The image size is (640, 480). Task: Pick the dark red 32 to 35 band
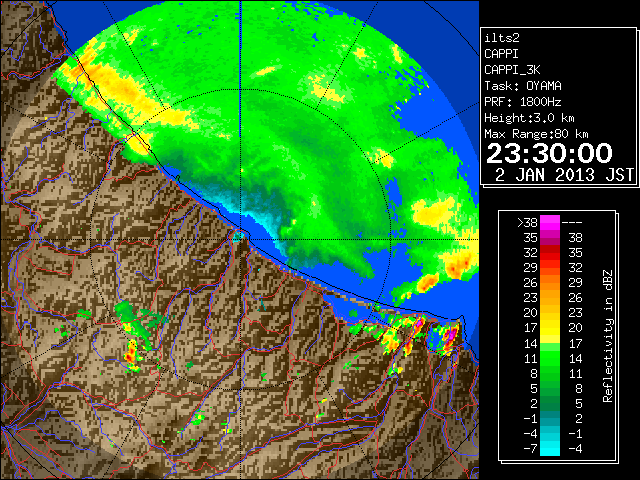click(x=550, y=253)
